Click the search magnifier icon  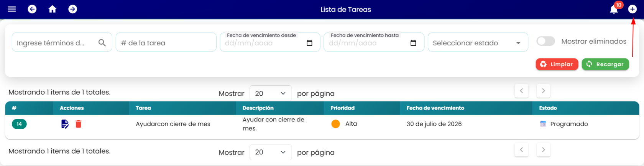[102, 43]
